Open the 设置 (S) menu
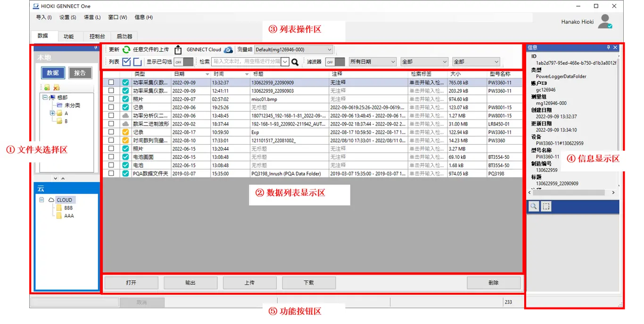Image resolution: width=644 pixels, height=324 pixels. (x=67, y=17)
